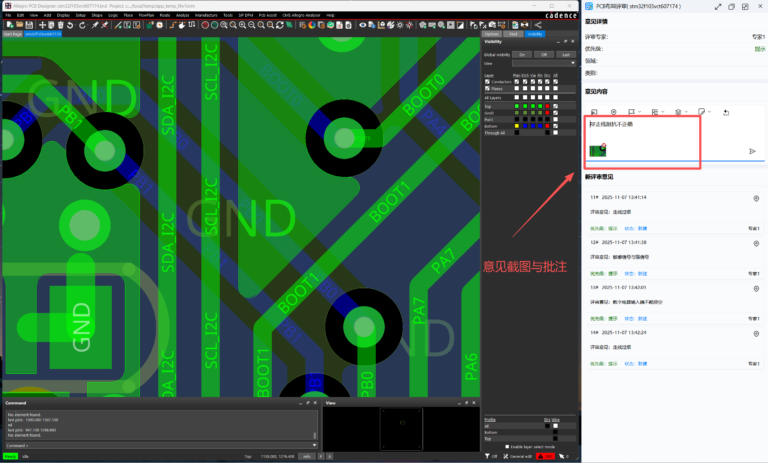Click the Global visibility Off button

pyautogui.click(x=544, y=54)
